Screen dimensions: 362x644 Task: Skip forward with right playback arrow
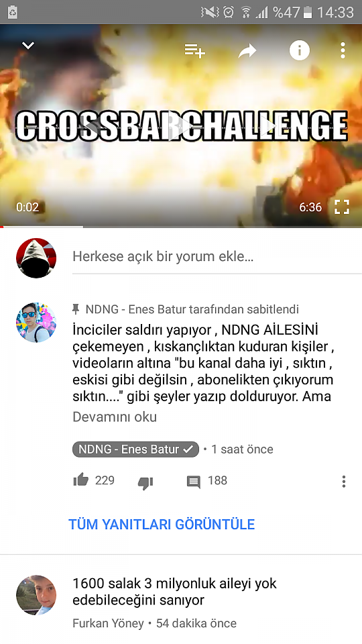point(267,127)
